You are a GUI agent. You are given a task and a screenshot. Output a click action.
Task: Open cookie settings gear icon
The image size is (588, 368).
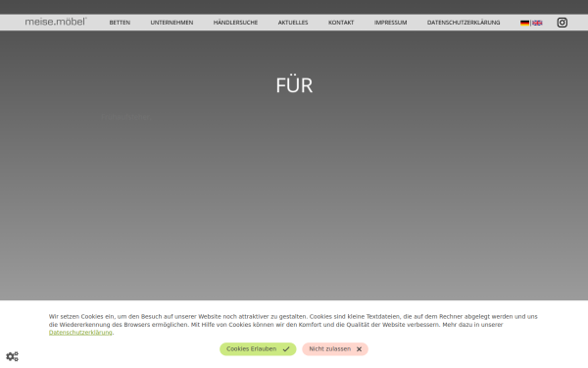pyautogui.click(x=12, y=356)
